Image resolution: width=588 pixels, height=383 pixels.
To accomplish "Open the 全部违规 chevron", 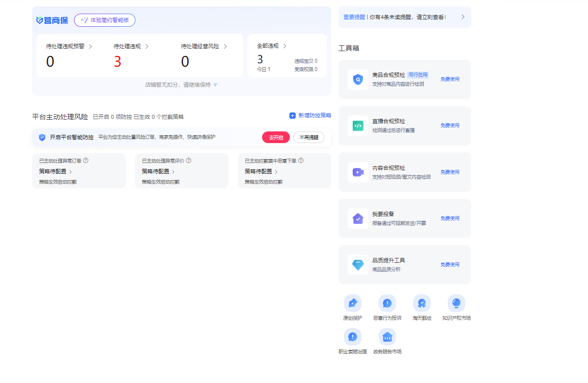I will click(285, 46).
